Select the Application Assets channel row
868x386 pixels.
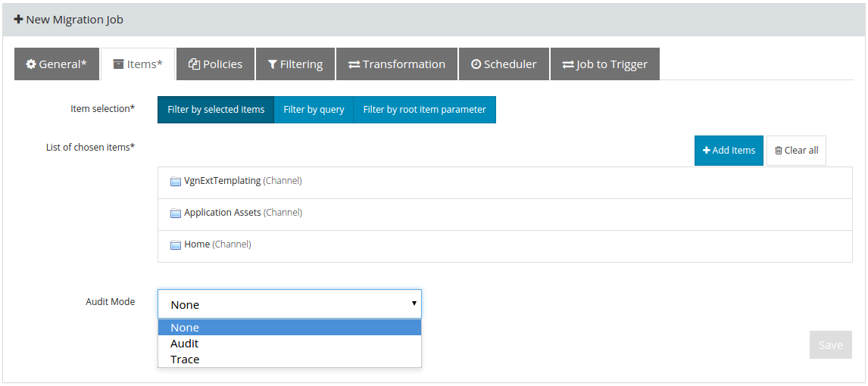(x=505, y=214)
